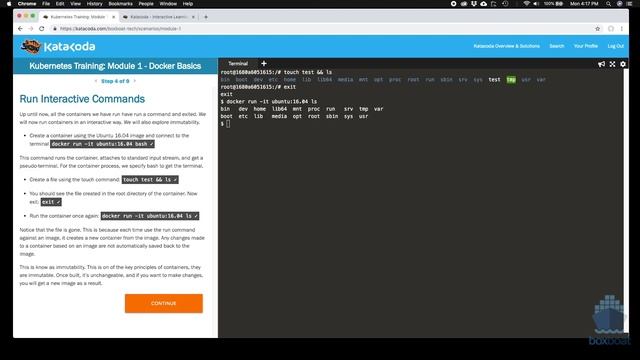Image resolution: width=640 pixels, height=360 pixels.
Task: Open the People menu
Action: coord(146,4)
